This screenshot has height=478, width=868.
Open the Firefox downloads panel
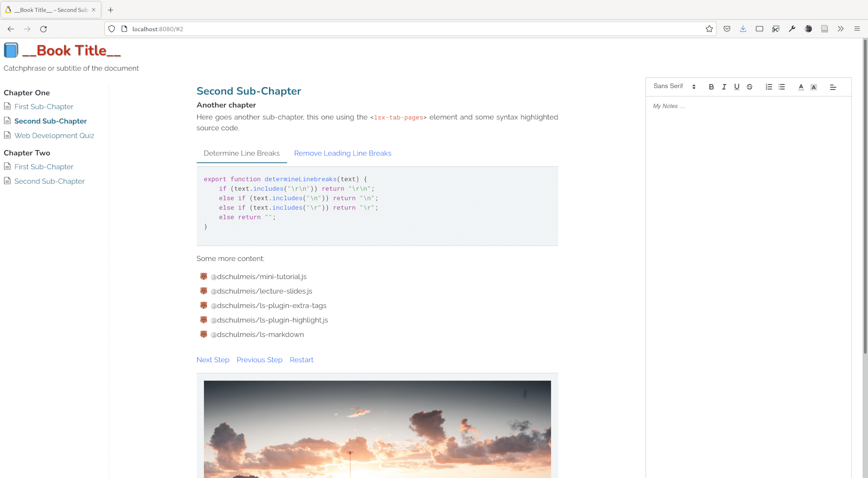743,29
